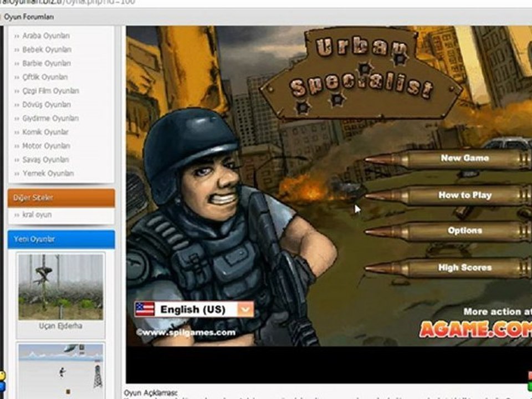Open Yemek Oyunları category
Screen dimensions: 532x399
pyautogui.click(x=48, y=173)
